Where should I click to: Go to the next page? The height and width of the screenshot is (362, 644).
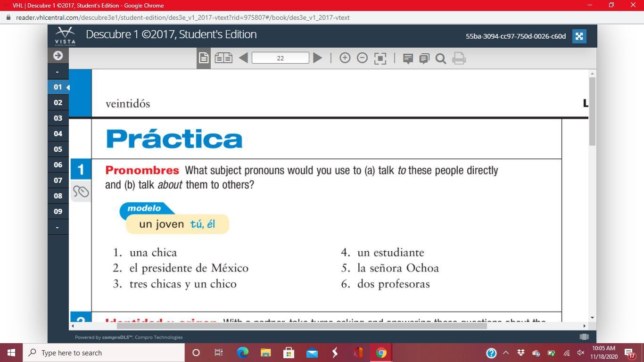[318, 58]
